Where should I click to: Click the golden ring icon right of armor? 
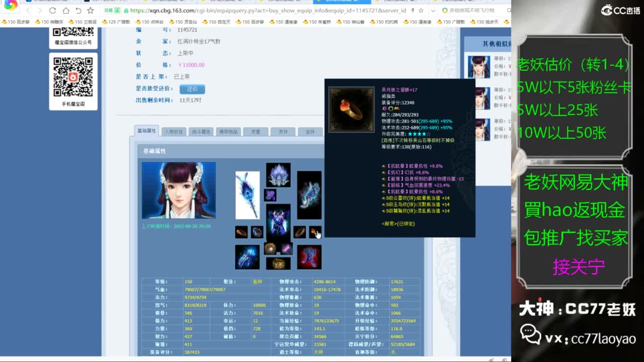pyautogui.click(x=300, y=232)
